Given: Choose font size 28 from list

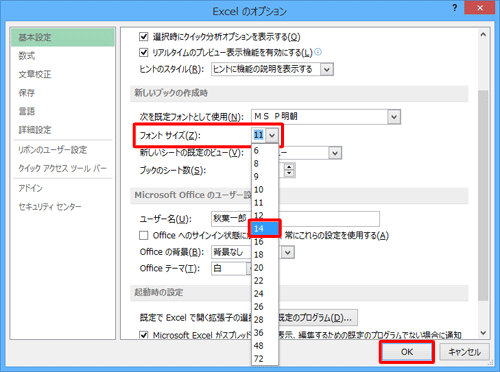Looking at the screenshot, I should tap(265, 319).
